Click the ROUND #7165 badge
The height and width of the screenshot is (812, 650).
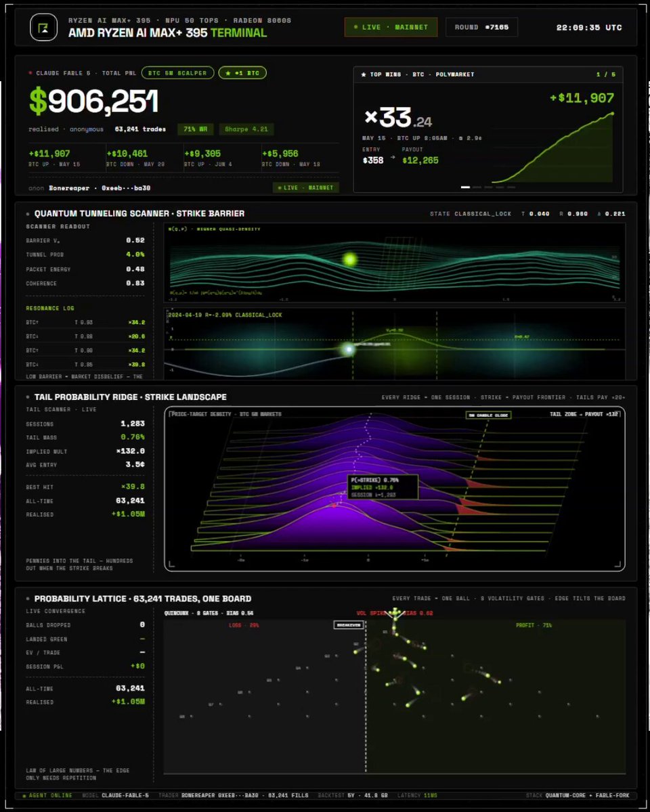tap(481, 28)
